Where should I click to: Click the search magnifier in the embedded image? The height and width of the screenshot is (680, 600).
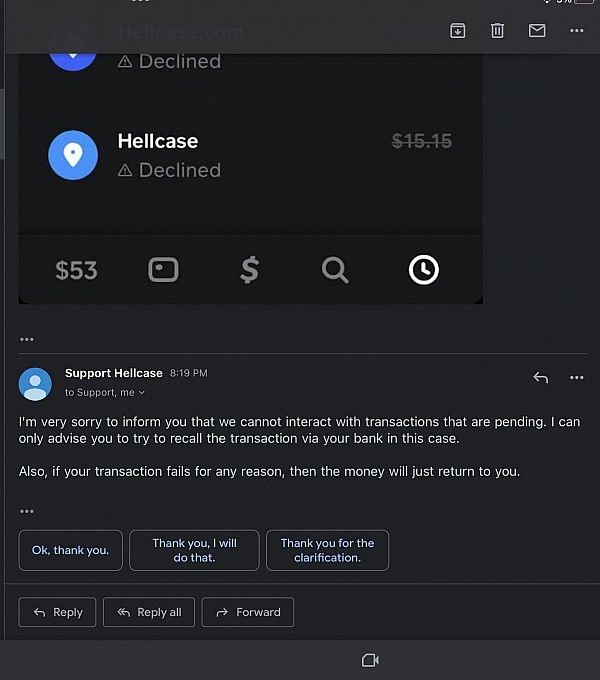click(335, 270)
